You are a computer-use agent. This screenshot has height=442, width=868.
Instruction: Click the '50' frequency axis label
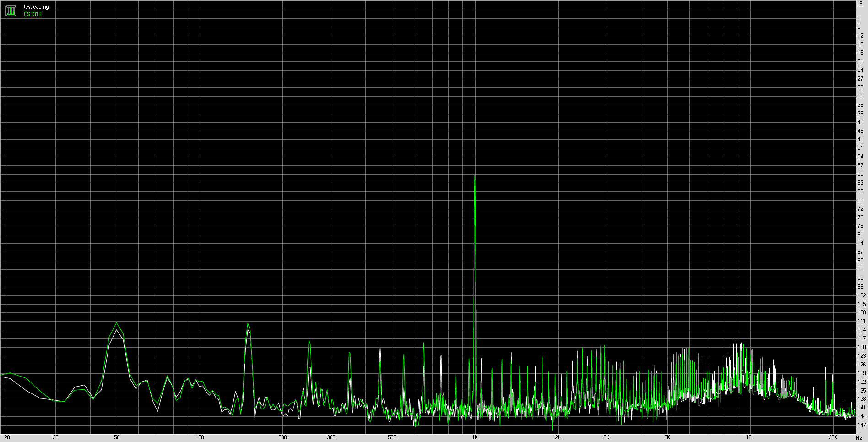pos(117,437)
